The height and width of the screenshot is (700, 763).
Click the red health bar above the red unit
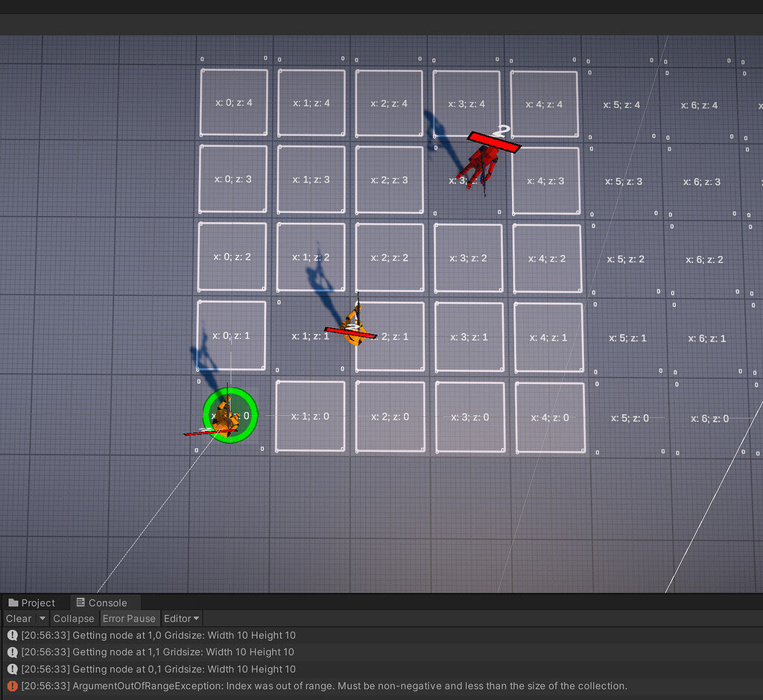[494, 143]
